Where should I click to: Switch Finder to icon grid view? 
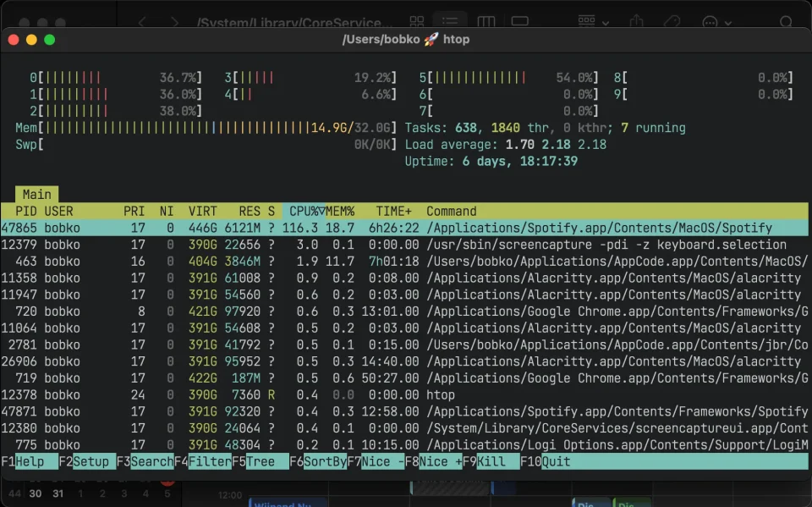pos(417,21)
